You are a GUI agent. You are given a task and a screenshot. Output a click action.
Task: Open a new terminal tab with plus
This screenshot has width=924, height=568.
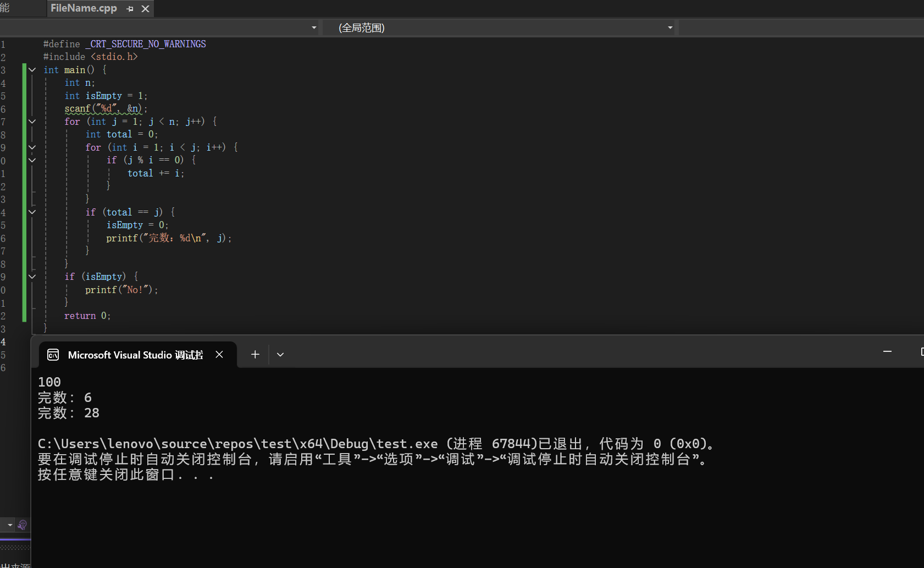coord(255,355)
